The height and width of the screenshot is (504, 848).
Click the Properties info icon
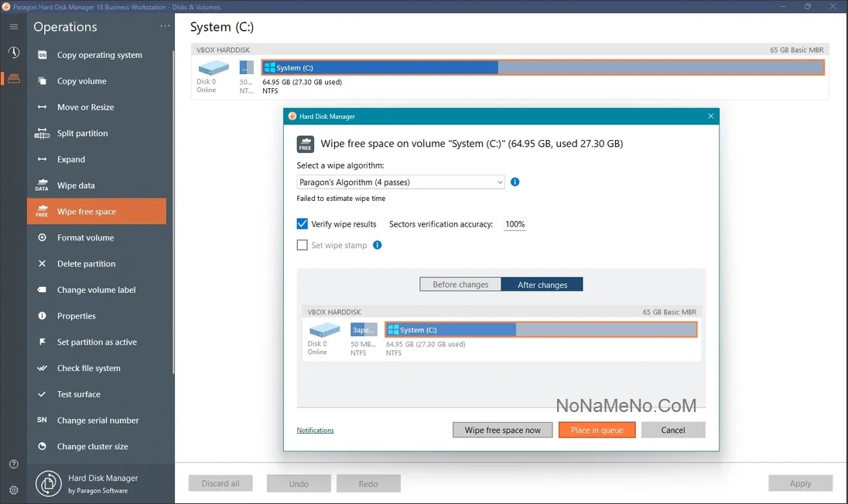[43, 316]
